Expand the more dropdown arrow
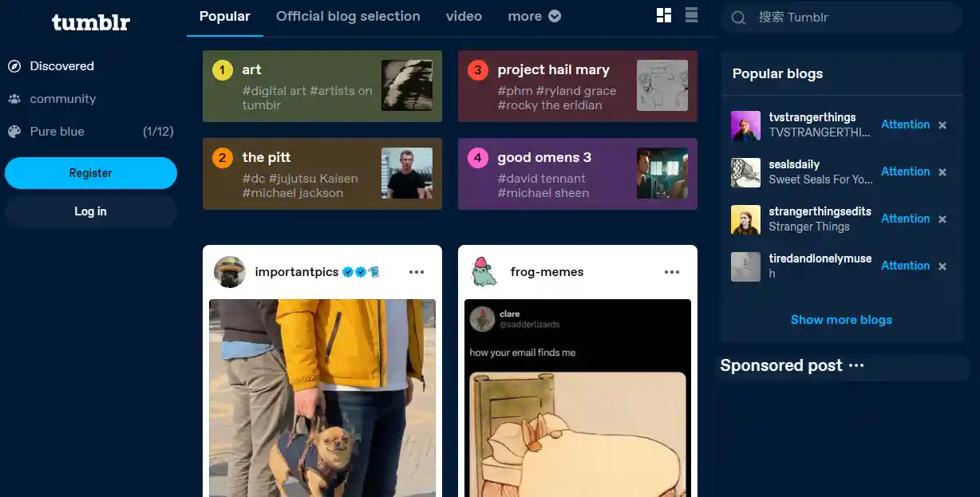The width and height of the screenshot is (980, 497). click(555, 16)
